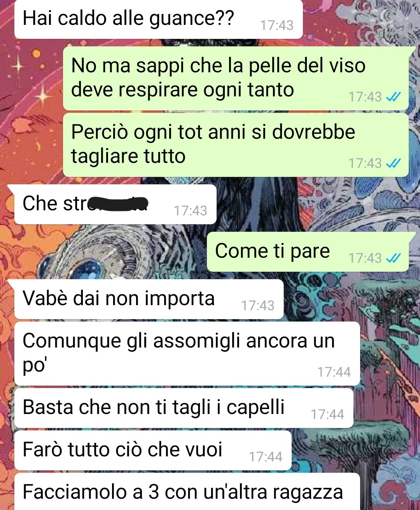Tap the 'Perciò ogni tot anni' message bubble

(236, 145)
